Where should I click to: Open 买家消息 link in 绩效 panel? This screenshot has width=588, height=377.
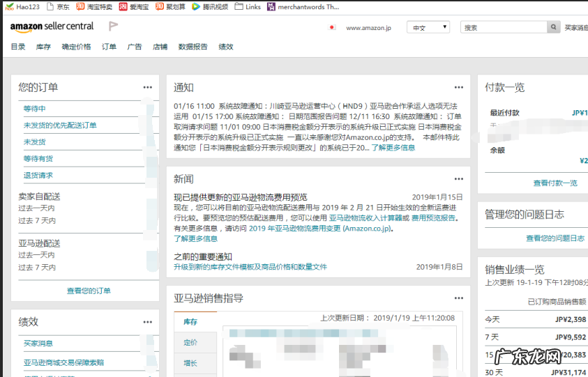coord(38,344)
